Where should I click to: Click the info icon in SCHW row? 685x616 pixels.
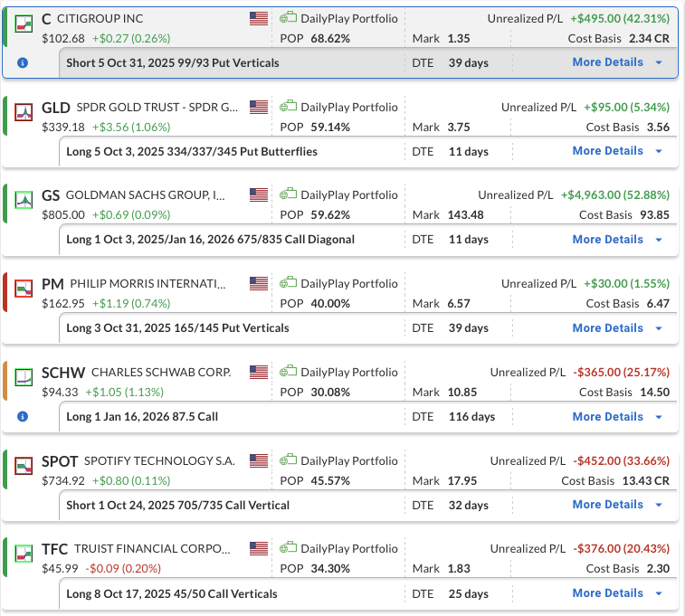click(23, 417)
